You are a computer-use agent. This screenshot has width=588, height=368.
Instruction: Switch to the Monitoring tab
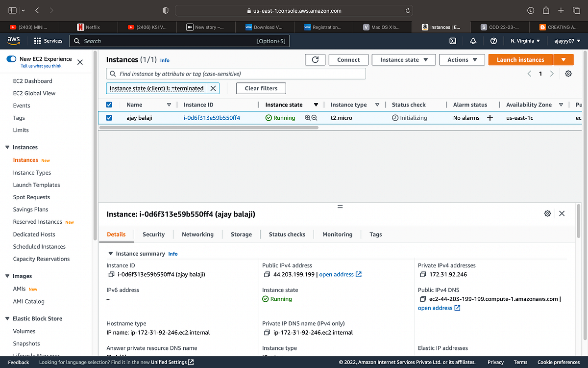click(x=337, y=234)
